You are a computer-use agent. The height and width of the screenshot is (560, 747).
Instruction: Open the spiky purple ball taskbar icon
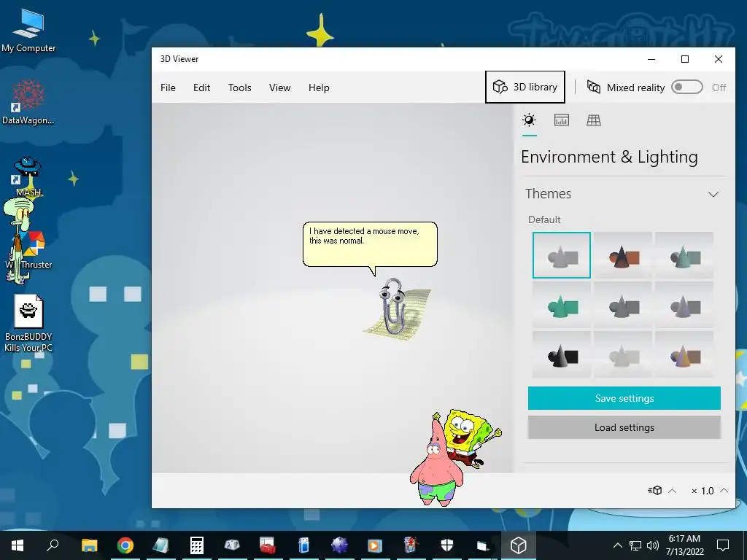click(x=339, y=545)
